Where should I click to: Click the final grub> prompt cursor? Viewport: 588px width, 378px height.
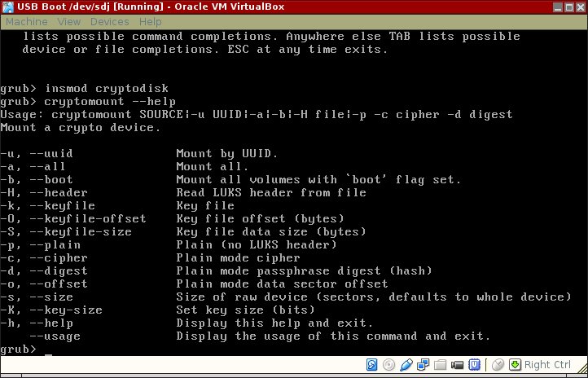(48, 354)
